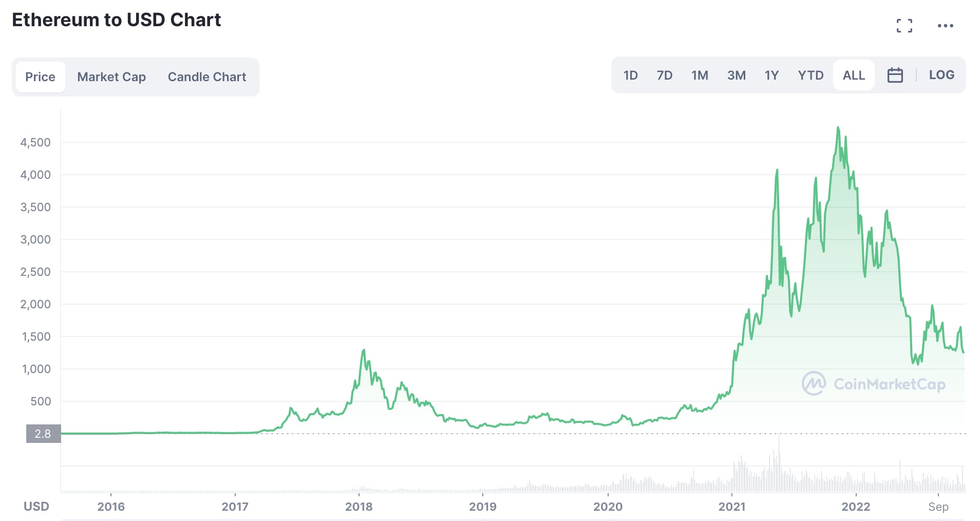Switch to the Market Cap view

click(x=111, y=77)
